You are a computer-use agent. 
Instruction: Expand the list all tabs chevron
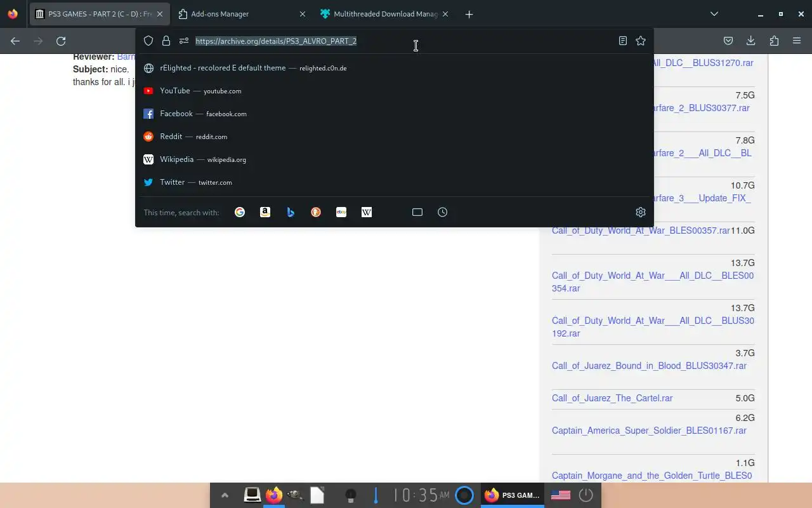[714, 14]
